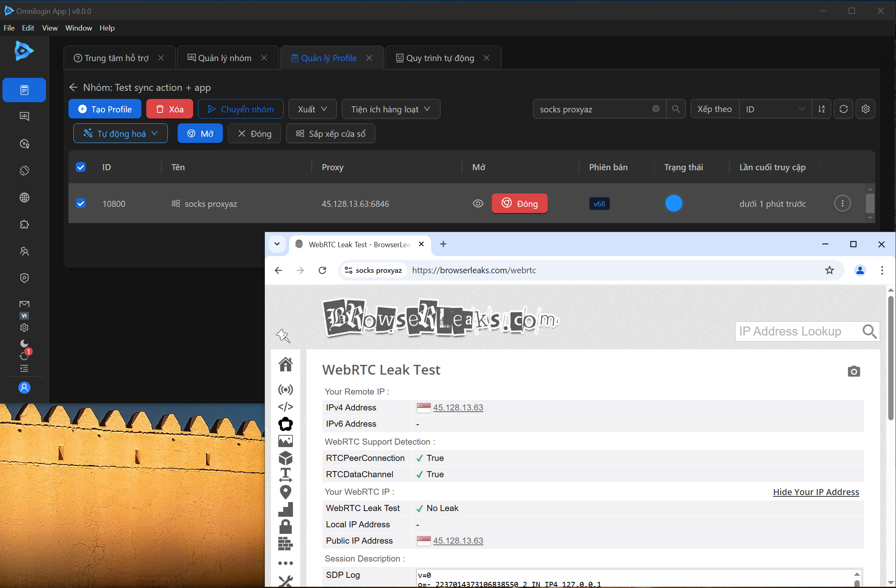Screen dimensions: 896x588
Task: Click the refresh list icon button
Action: point(843,109)
